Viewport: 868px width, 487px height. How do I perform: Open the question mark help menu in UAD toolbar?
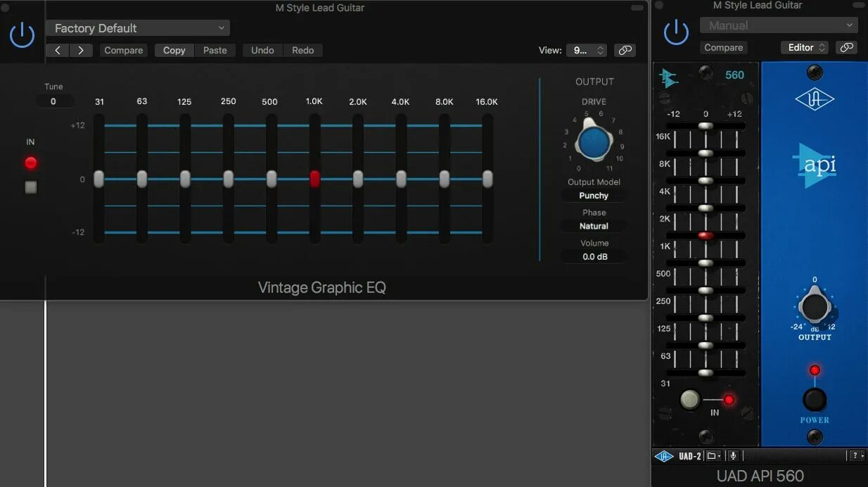click(x=857, y=456)
